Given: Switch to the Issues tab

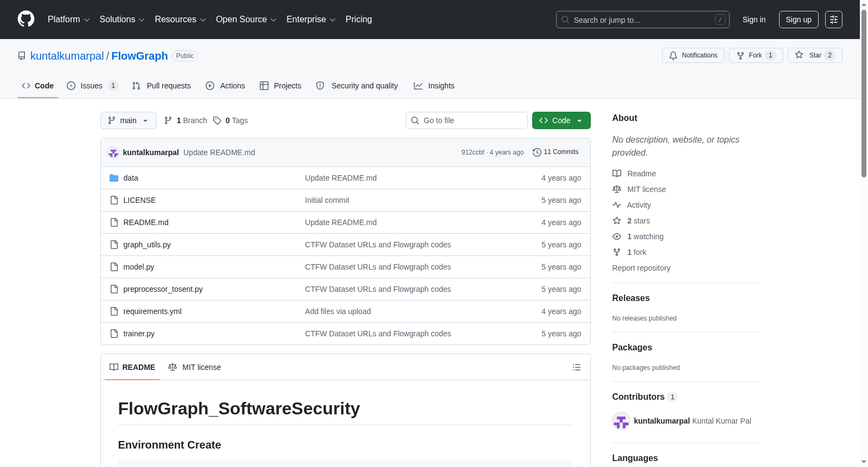Looking at the screenshot, I should (92, 86).
